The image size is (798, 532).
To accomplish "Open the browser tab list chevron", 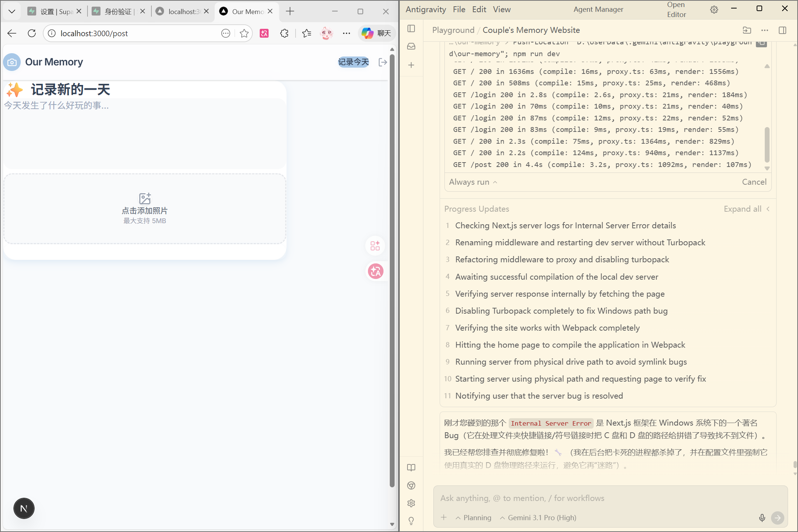I will [12, 11].
